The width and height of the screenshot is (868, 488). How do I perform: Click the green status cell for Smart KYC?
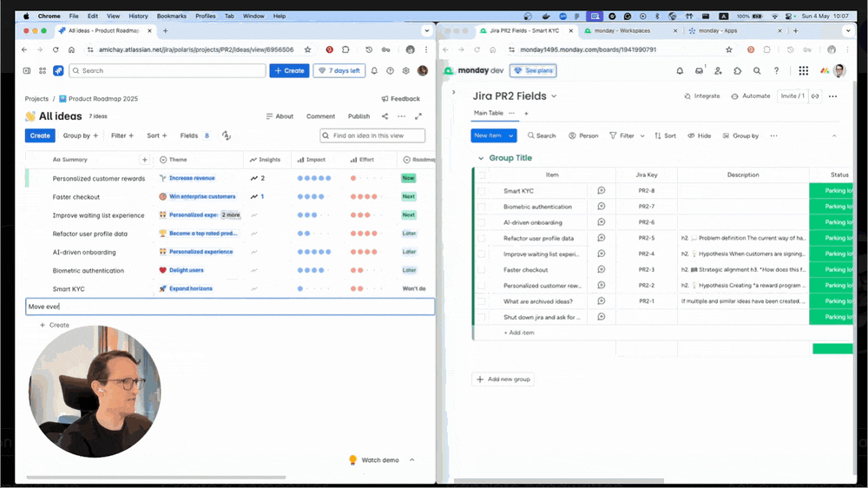point(831,191)
